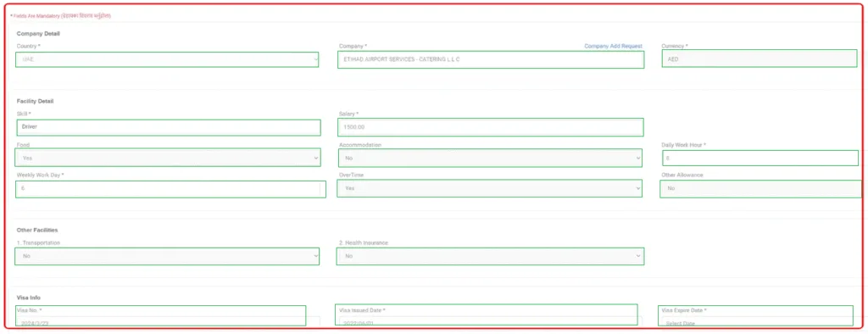Click the Skill field containing Driver
The width and height of the screenshot is (868, 334).
pos(169,127)
